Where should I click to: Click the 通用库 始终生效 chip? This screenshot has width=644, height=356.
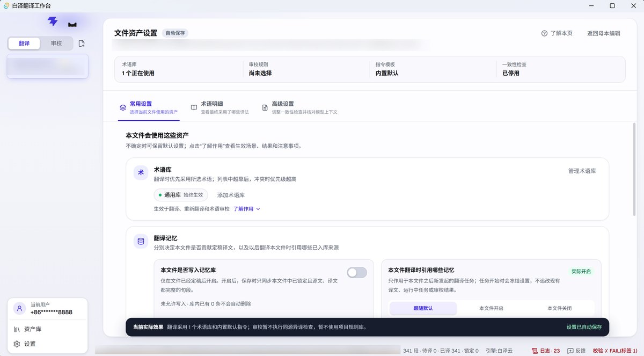click(x=181, y=195)
